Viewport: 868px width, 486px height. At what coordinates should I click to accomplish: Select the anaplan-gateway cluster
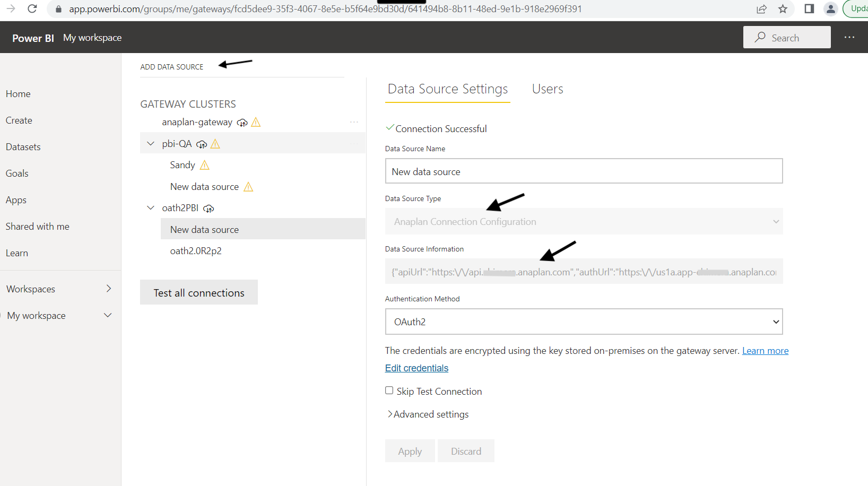[x=197, y=122]
